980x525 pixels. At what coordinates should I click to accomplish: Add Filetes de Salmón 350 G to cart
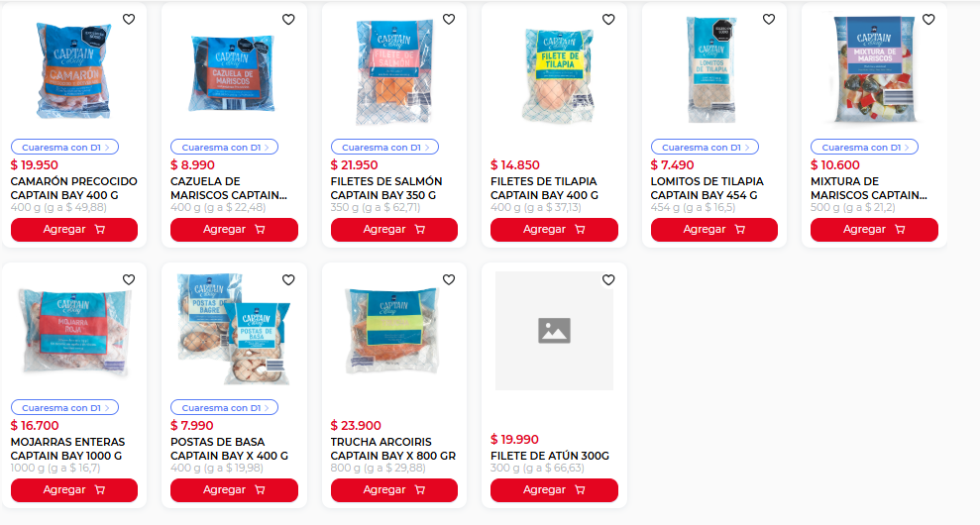pos(394,230)
